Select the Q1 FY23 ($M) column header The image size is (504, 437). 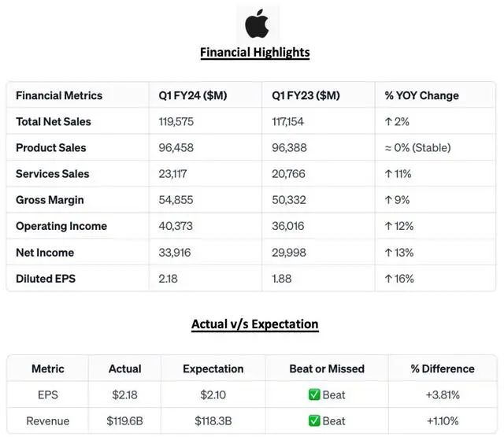[x=306, y=95]
